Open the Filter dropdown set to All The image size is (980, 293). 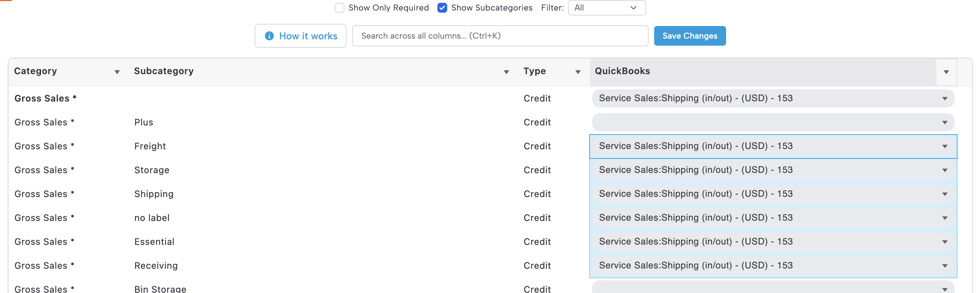pos(606,8)
